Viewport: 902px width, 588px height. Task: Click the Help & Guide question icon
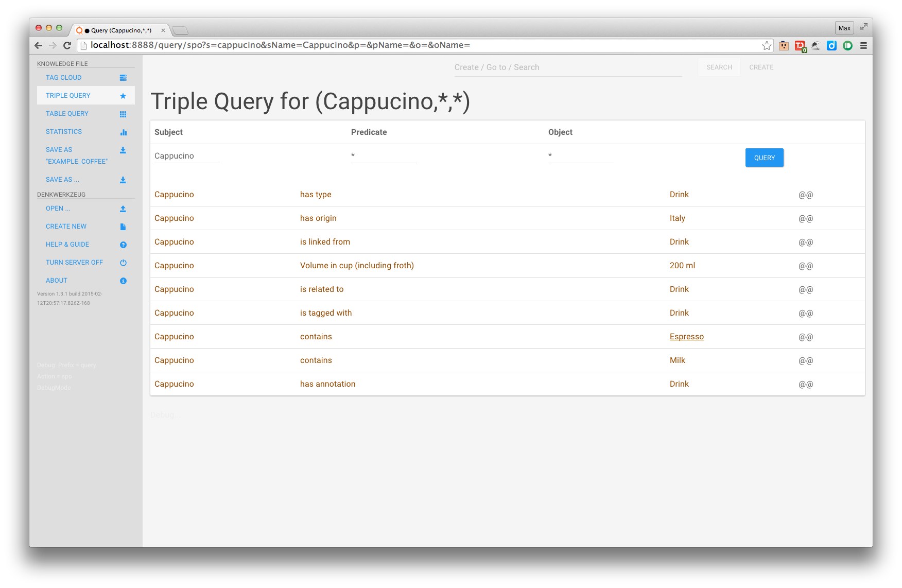pos(123,245)
